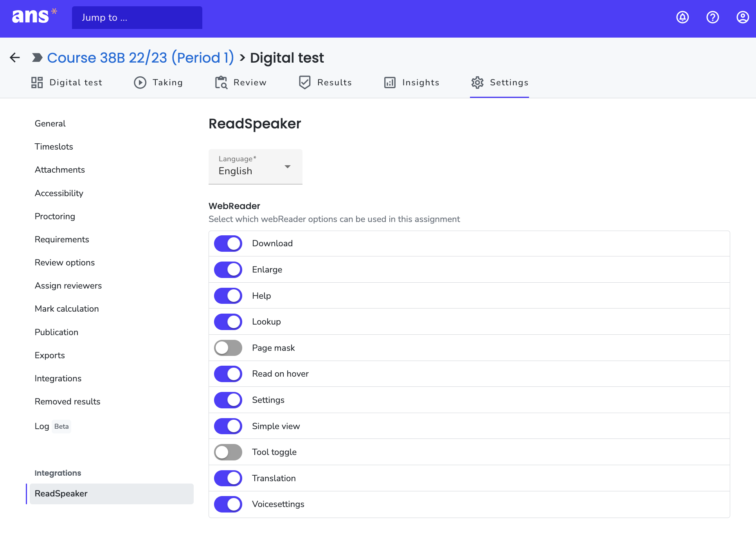Open Publication settings
This screenshot has height=545, width=756.
coord(56,332)
